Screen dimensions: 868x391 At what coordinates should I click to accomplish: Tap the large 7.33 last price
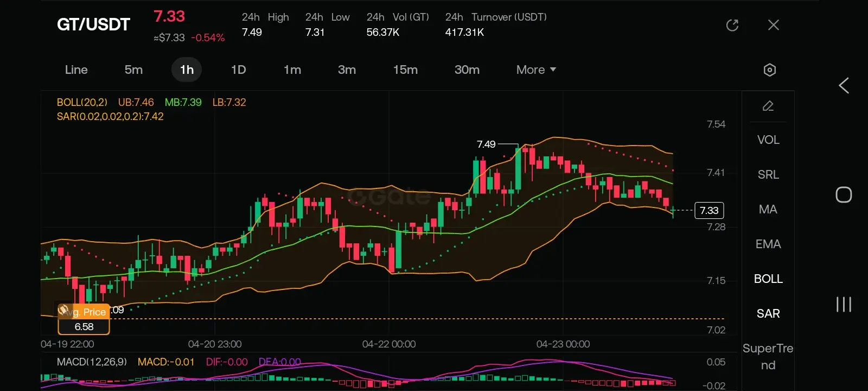[x=169, y=16]
